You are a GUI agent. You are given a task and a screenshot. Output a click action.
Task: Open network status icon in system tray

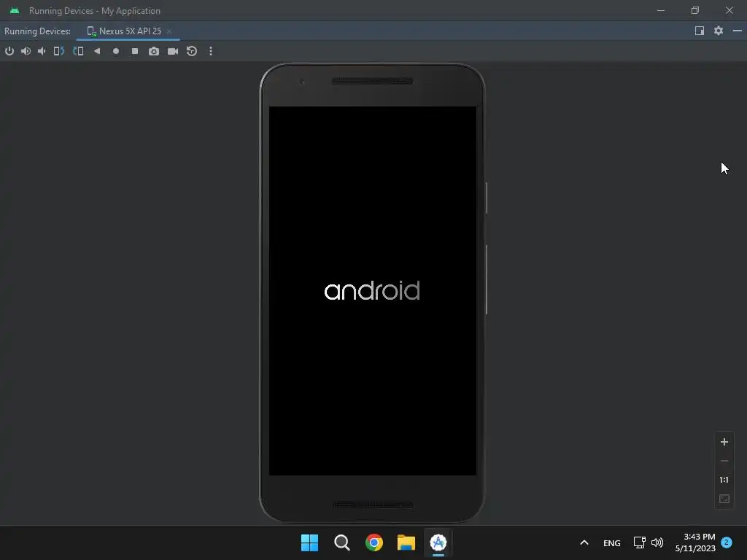click(x=639, y=542)
